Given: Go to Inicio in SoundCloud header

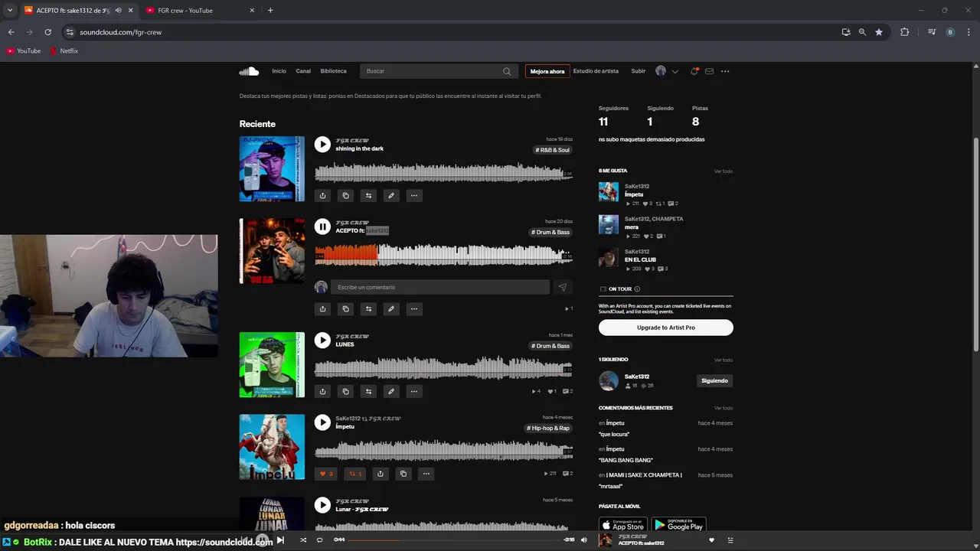Looking at the screenshot, I should 279,71.
